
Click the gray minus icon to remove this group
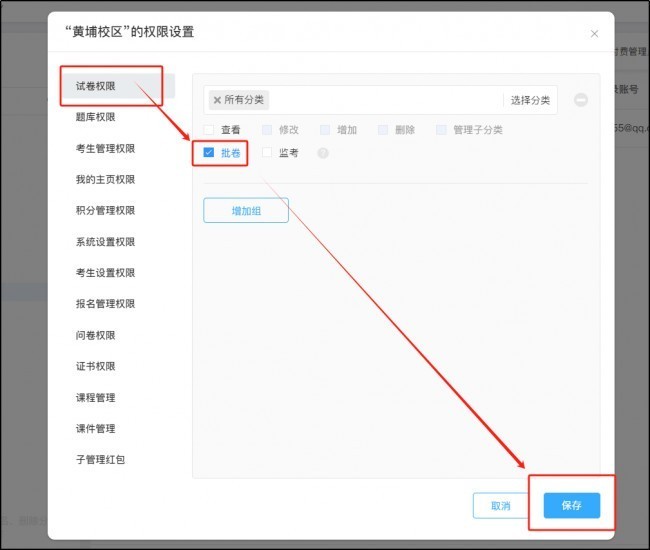tap(580, 100)
